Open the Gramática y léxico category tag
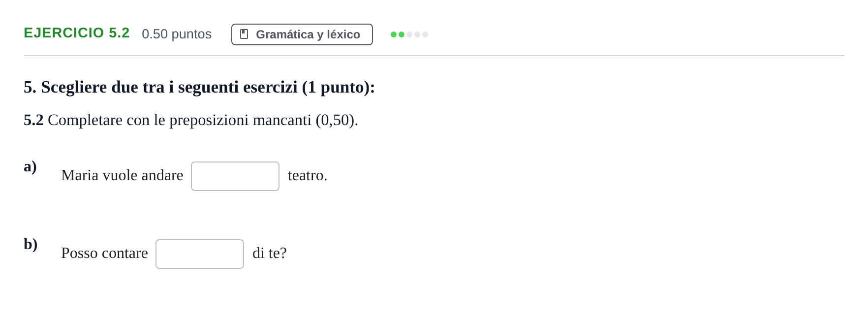 (302, 34)
